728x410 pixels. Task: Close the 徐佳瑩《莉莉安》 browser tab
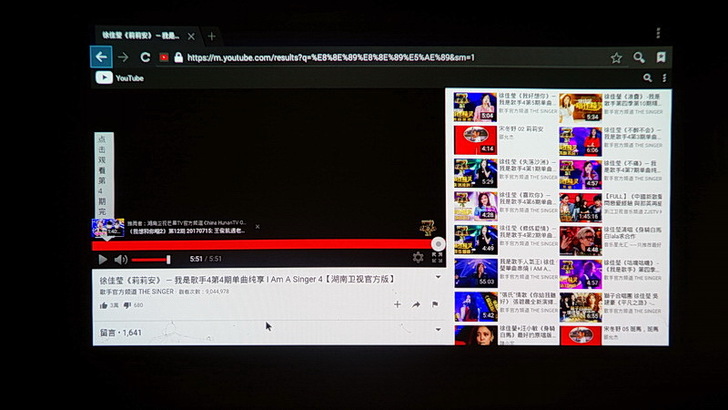coord(191,36)
